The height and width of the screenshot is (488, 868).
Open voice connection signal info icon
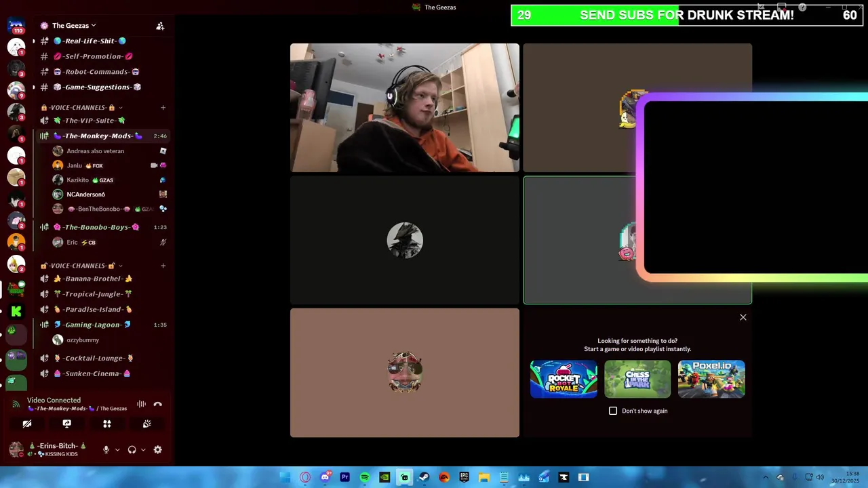(x=16, y=405)
